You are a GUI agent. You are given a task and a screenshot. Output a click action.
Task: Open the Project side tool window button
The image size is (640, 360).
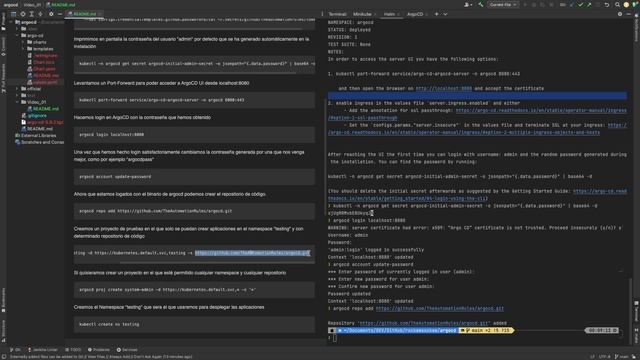[3, 22]
